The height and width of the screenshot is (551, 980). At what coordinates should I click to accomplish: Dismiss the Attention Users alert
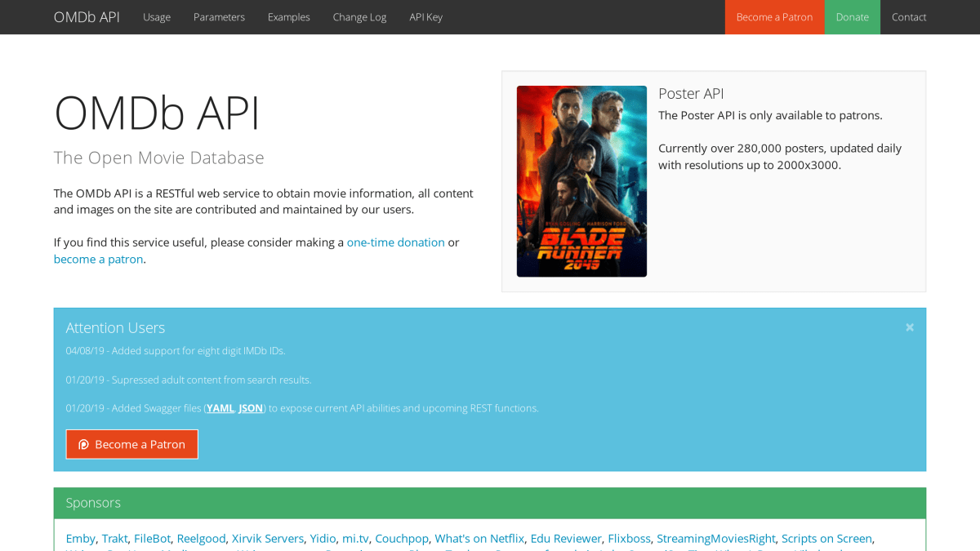[x=910, y=327]
